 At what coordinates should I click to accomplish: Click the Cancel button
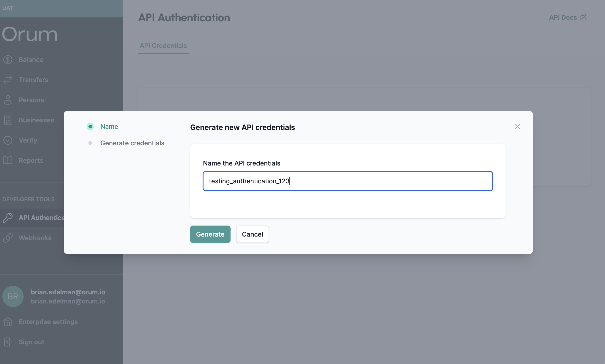pos(252,234)
